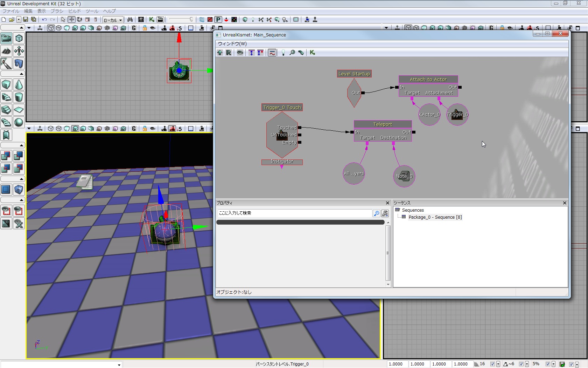588x368 pixels.
Task: Toggle curved connections in Kismet toolbar
Action: click(272, 53)
